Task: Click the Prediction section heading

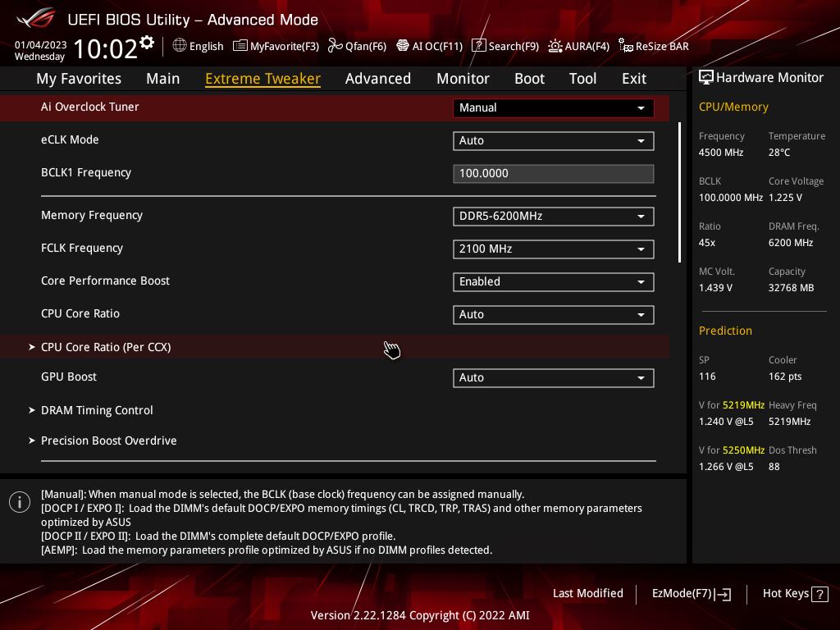Action: 725,331
